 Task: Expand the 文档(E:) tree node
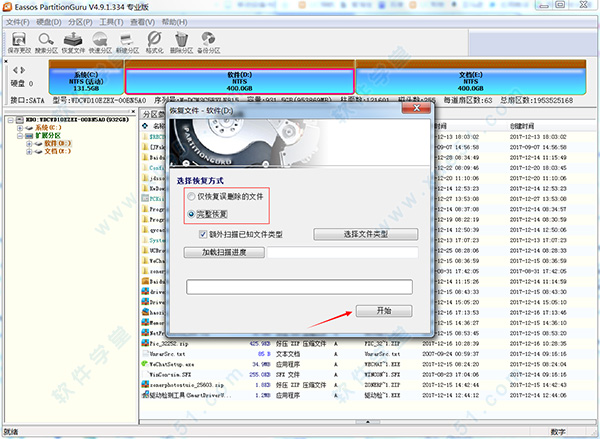(x=29, y=152)
